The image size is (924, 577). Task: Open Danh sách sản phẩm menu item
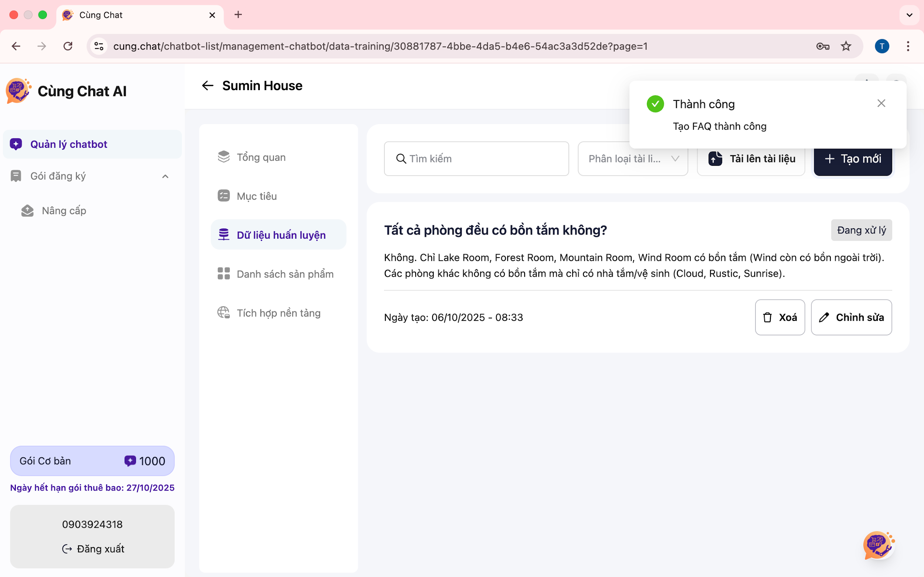pos(285,274)
